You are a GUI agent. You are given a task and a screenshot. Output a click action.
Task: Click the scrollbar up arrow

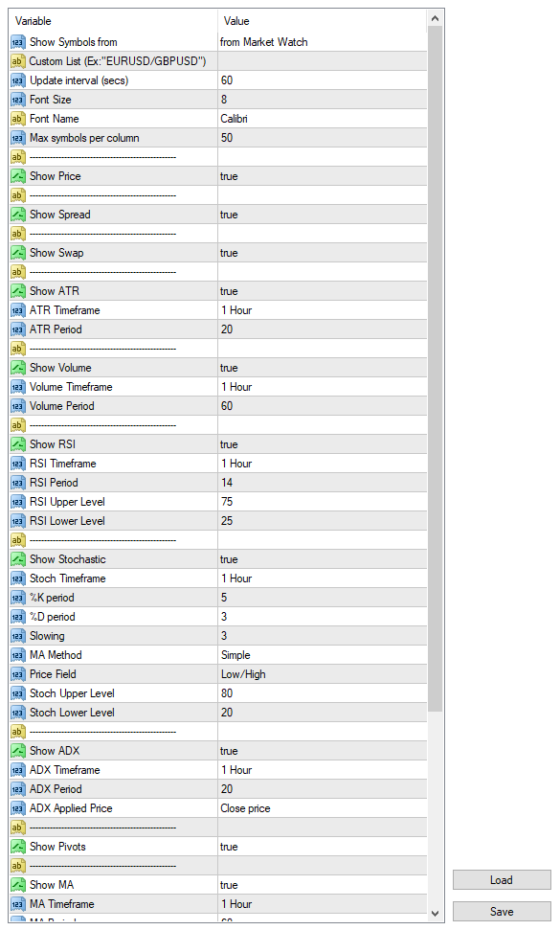click(x=435, y=18)
